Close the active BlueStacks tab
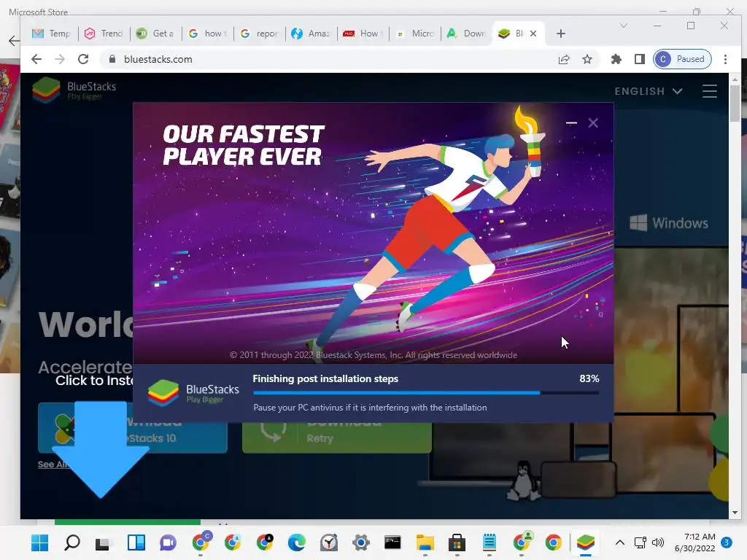 click(533, 34)
